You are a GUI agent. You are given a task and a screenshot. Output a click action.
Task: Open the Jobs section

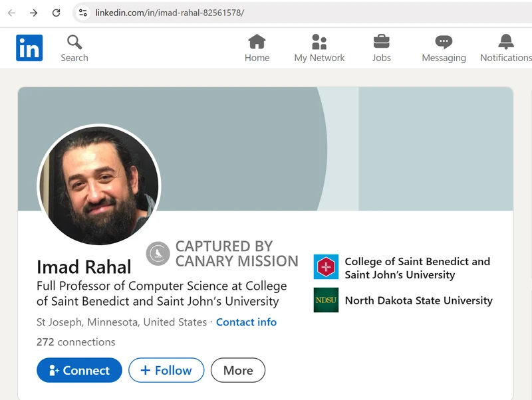[381, 48]
